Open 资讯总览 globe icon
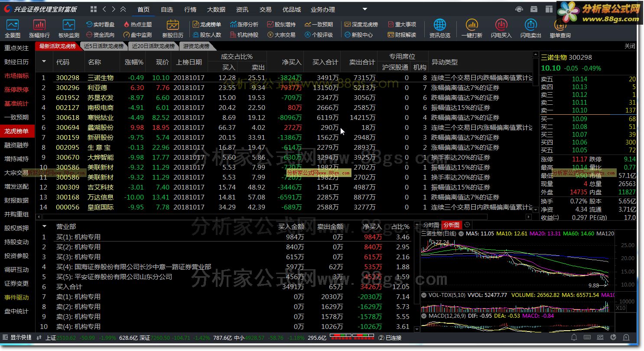Image resolution: width=644 pixels, height=351 pixels. coord(439,29)
